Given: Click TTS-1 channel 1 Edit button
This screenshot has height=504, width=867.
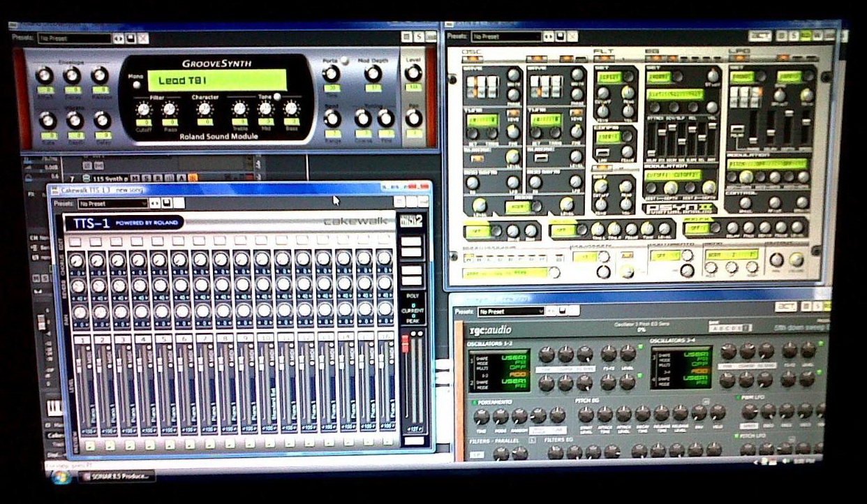Looking at the screenshot, I should click(76, 242).
